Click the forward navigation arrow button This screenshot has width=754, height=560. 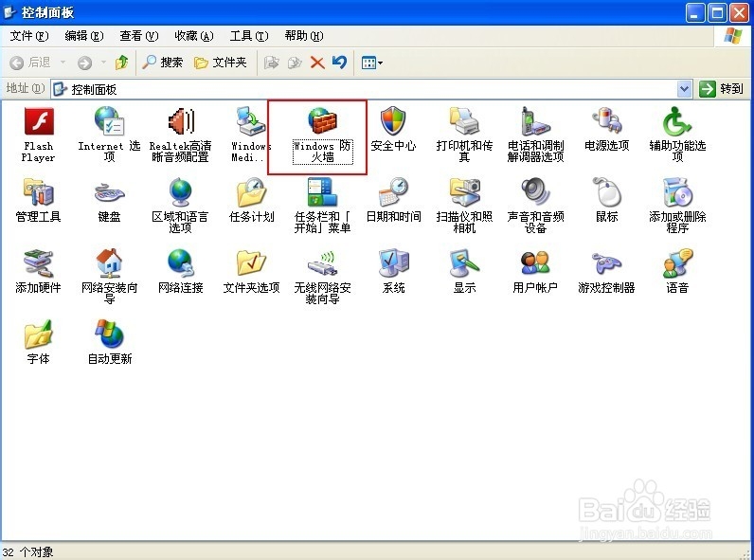(84, 63)
